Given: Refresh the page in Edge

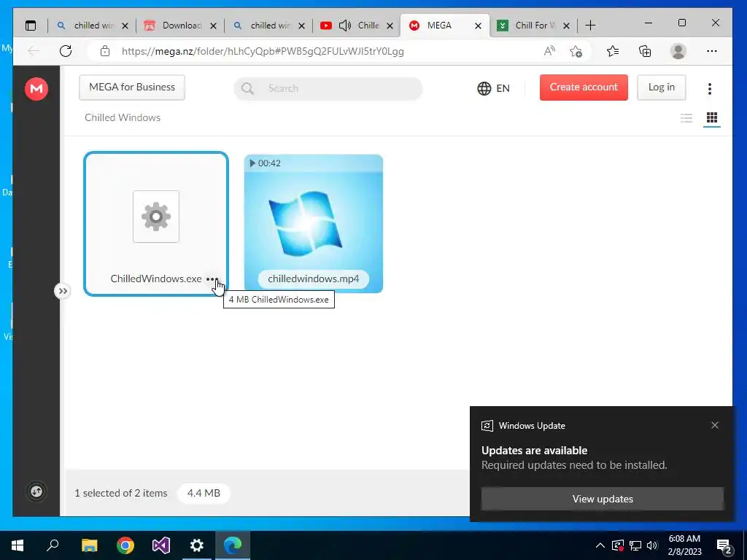Looking at the screenshot, I should tap(66, 51).
